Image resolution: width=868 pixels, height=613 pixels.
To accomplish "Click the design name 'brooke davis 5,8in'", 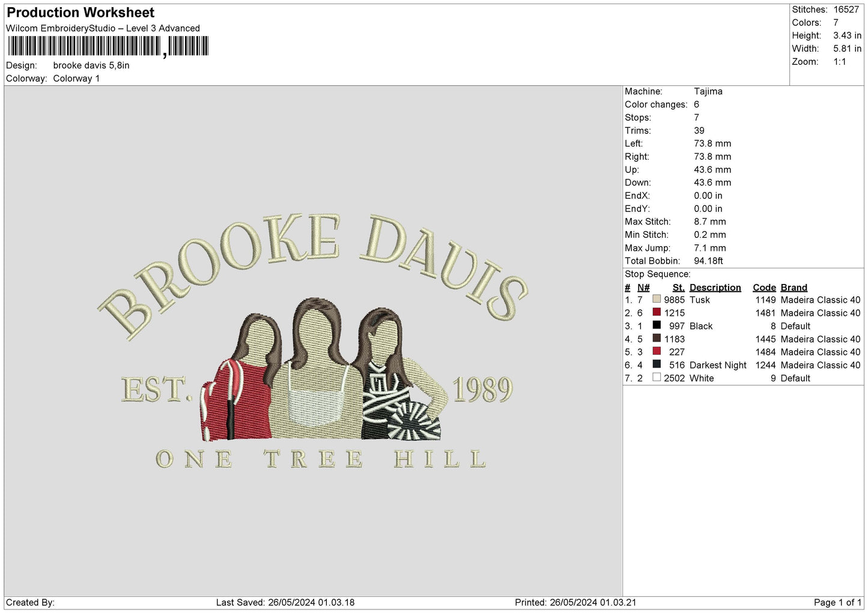I will coord(91,65).
